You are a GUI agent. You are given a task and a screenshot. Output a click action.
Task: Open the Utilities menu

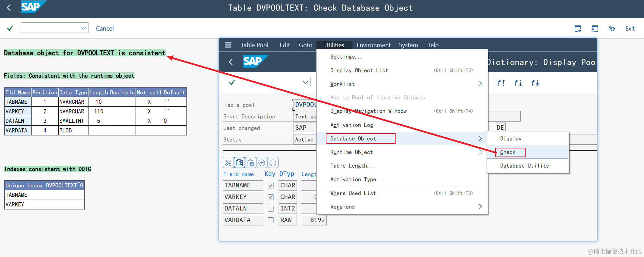(334, 45)
